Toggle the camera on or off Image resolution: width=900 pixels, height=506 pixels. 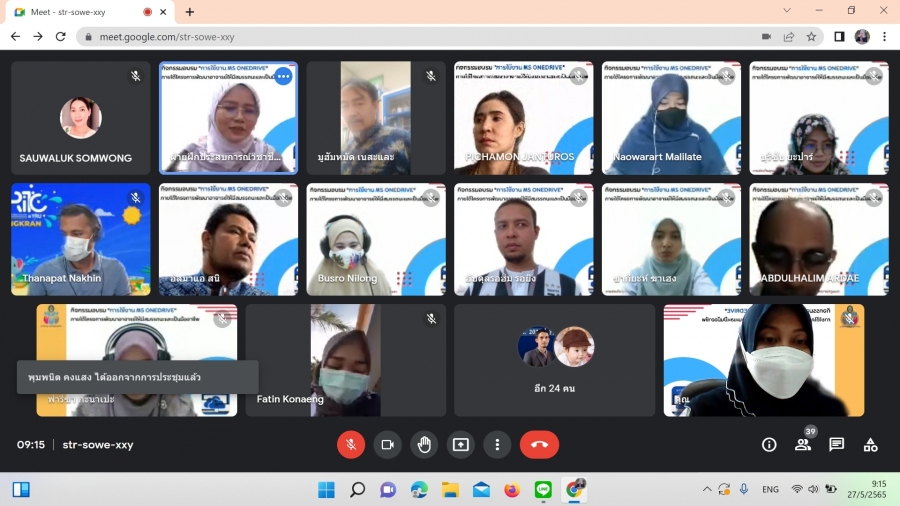coord(387,445)
